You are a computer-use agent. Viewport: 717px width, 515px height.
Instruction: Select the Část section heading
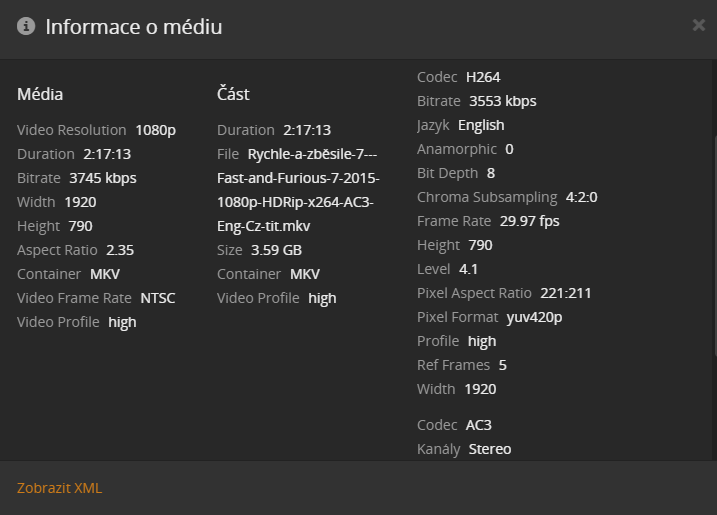coord(233,94)
